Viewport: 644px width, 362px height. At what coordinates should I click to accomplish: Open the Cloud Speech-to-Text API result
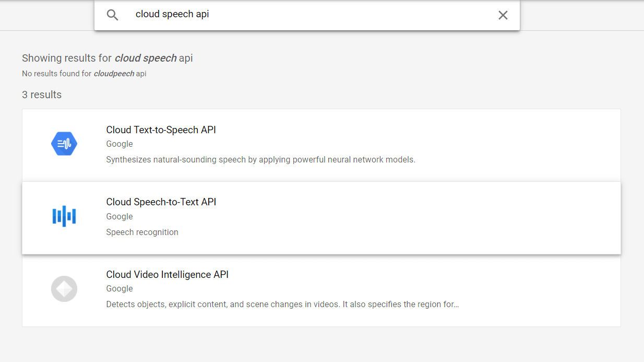coord(161,202)
